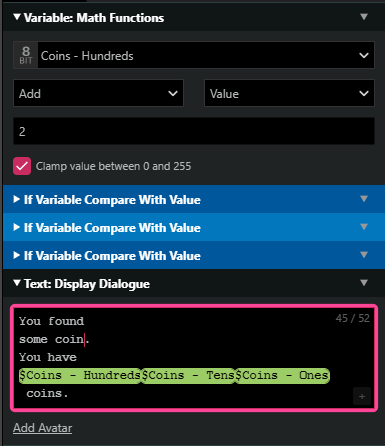
Task: Open options menu for third If Variable Compare
Action: pos(364,255)
